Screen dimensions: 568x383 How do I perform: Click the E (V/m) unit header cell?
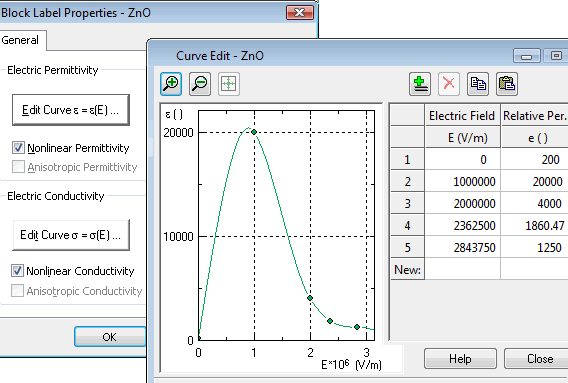(x=462, y=138)
